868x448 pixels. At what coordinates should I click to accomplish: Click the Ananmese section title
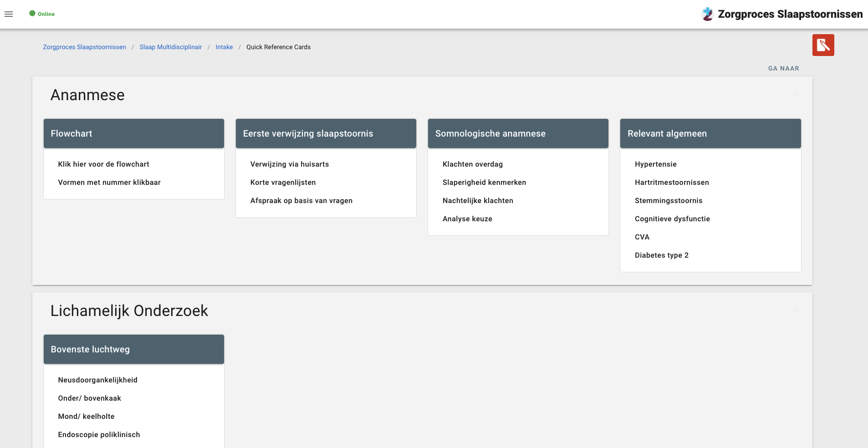tap(87, 95)
